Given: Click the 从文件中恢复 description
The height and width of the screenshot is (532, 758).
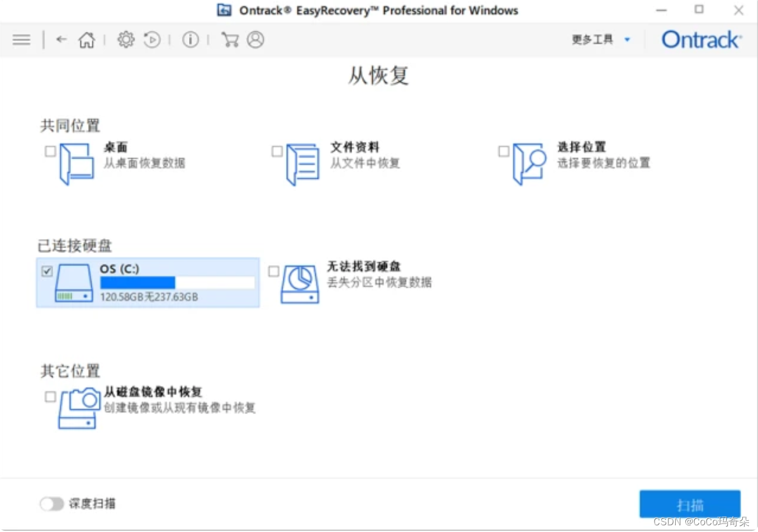Looking at the screenshot, I should click(365, 163).
